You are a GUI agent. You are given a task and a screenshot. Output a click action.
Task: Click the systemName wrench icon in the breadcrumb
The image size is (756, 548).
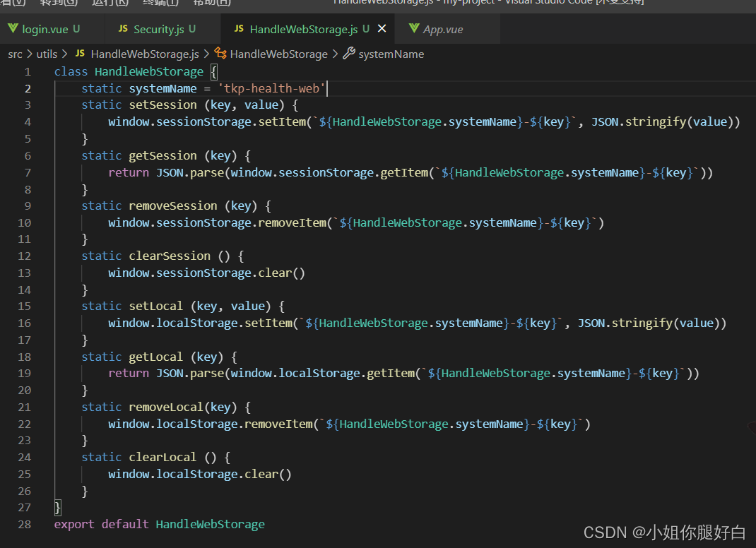point(348,54)
